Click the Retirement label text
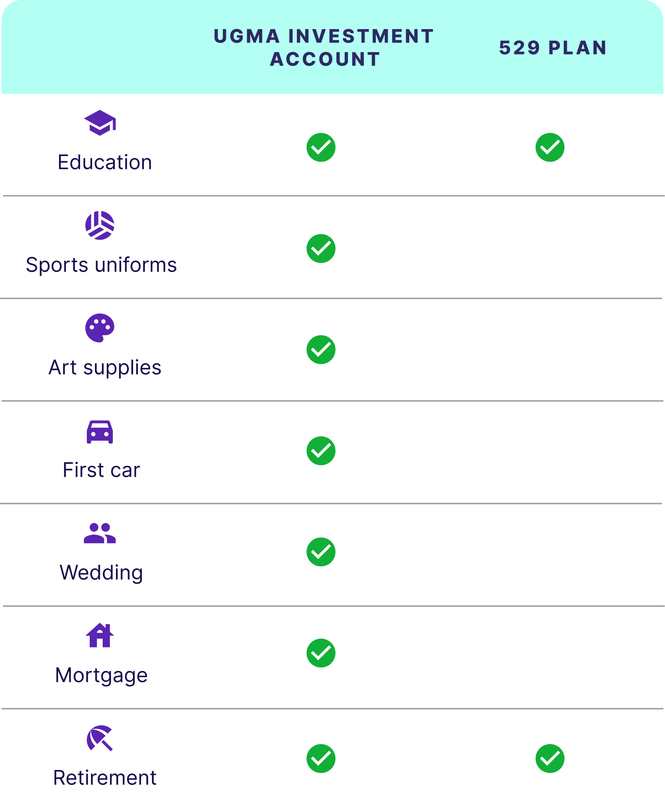Viewport: 665px width, 812px height. tap(105, 778)
